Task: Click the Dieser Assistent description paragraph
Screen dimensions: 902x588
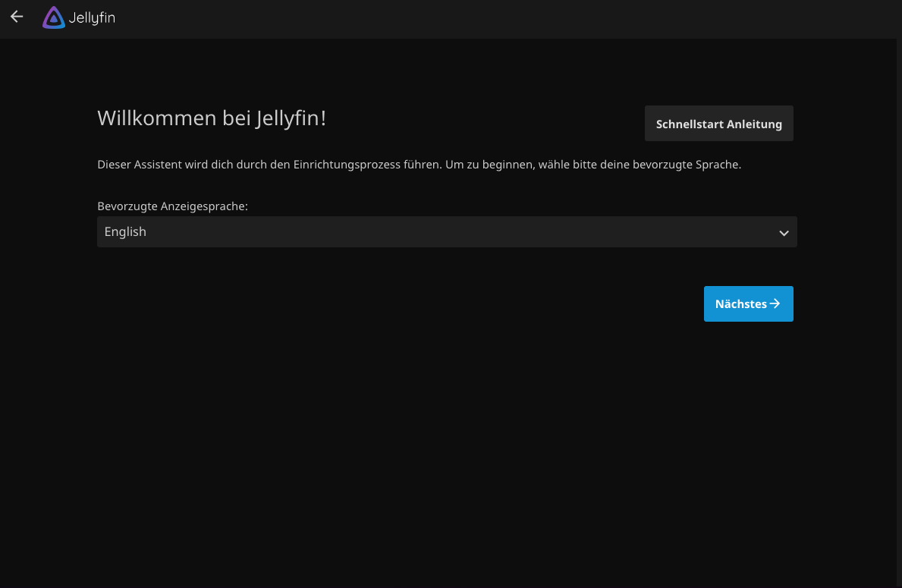Action: pyautogui.click(x=419, y=165)
